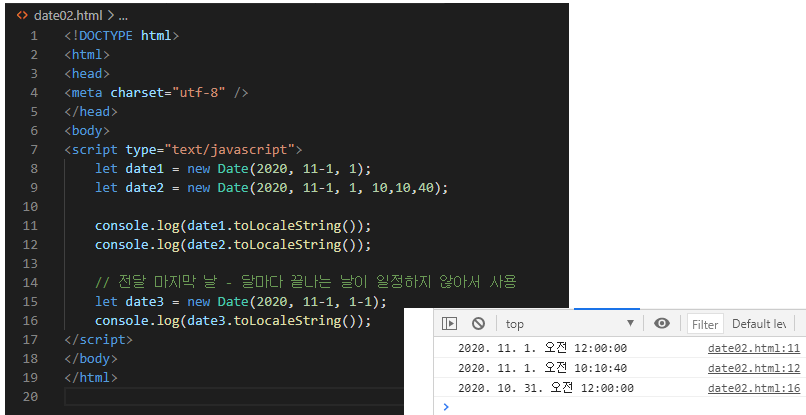Open source link date02.html:16
The width and height of the screenshot is (806, 415).
pyautogui.click(x=754, y=388)
